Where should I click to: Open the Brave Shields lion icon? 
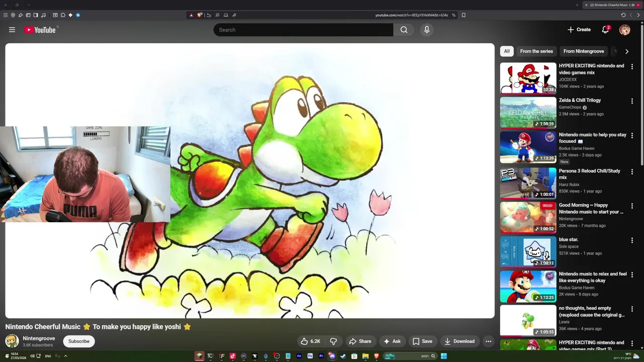200,15
